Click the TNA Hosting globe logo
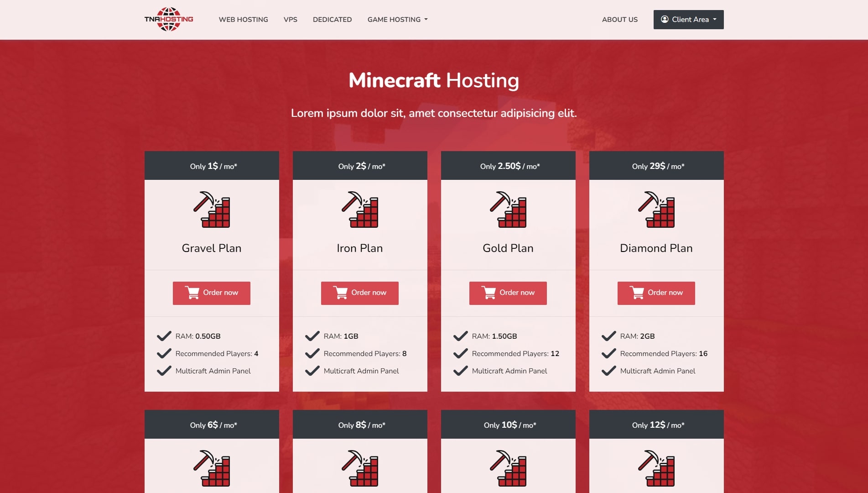Screen dimensions: 868x493 (169, 19)
